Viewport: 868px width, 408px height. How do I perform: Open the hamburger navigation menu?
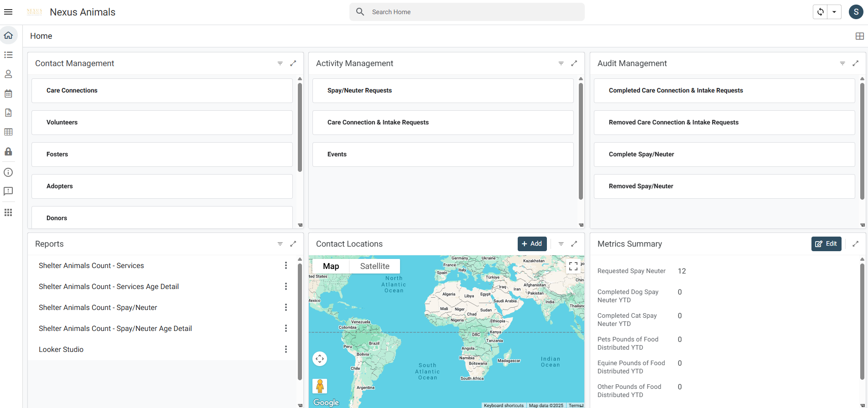click(8, 12)
